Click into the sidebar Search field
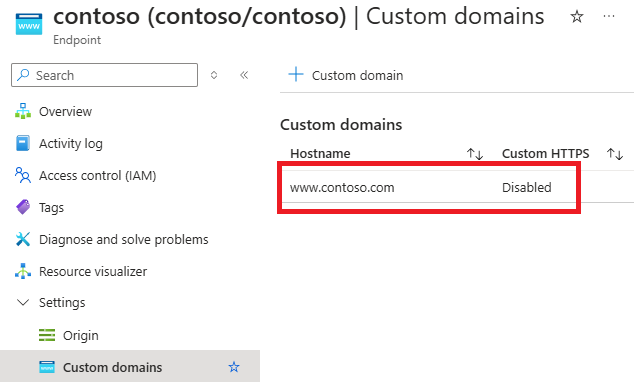634x385 pixels. click(x=104, y=75)
